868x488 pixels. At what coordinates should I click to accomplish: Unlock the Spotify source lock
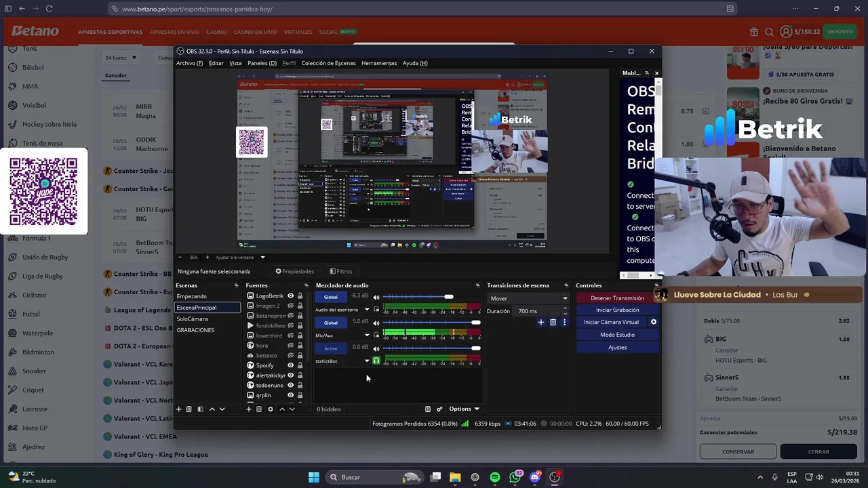pyautogui.click(x=300, y=365)
